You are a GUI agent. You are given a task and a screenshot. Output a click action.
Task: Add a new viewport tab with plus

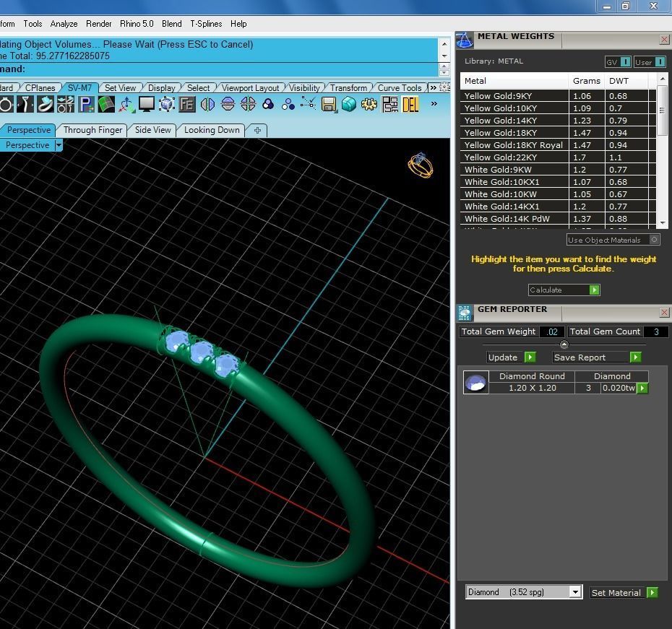point(257,130)
